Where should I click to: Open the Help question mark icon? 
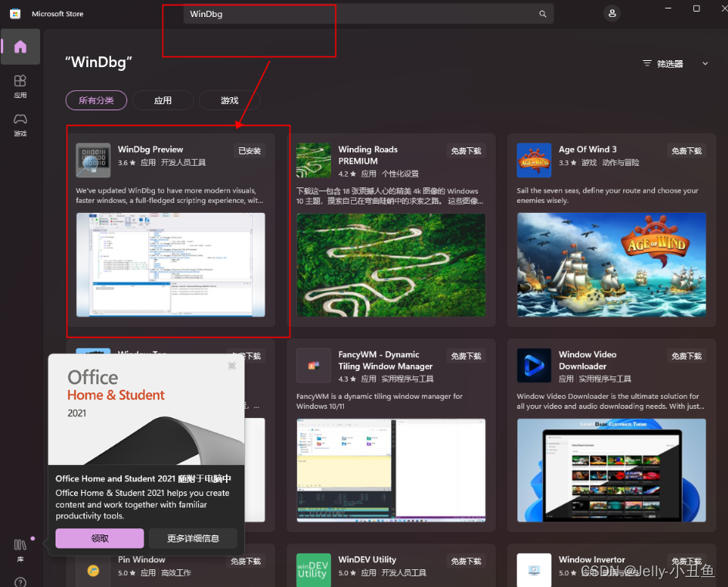[20, 582]
